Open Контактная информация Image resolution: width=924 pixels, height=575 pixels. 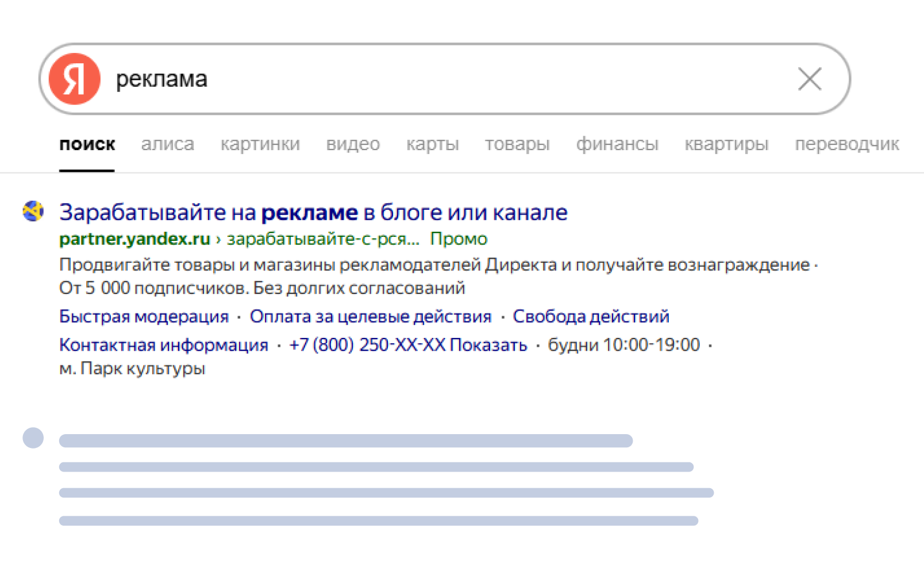163,344
